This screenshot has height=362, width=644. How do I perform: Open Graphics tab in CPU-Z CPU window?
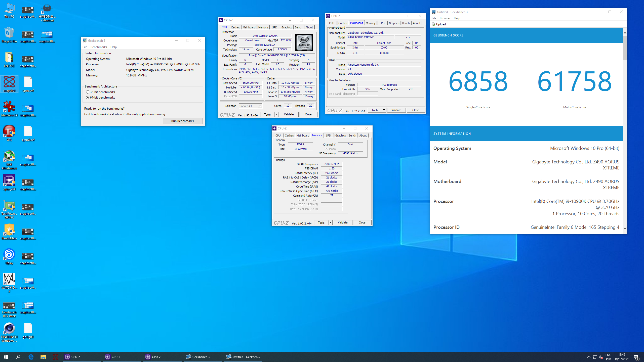(x=287, y=27)
